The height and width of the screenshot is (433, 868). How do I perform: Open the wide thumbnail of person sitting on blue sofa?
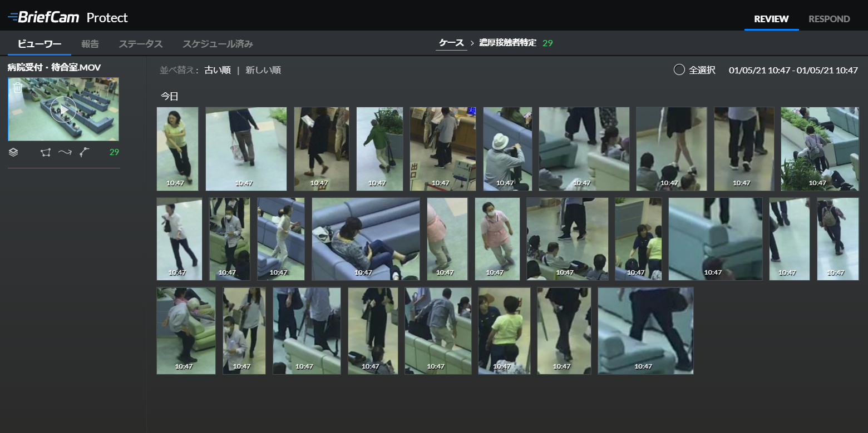[x=366, y=239]
